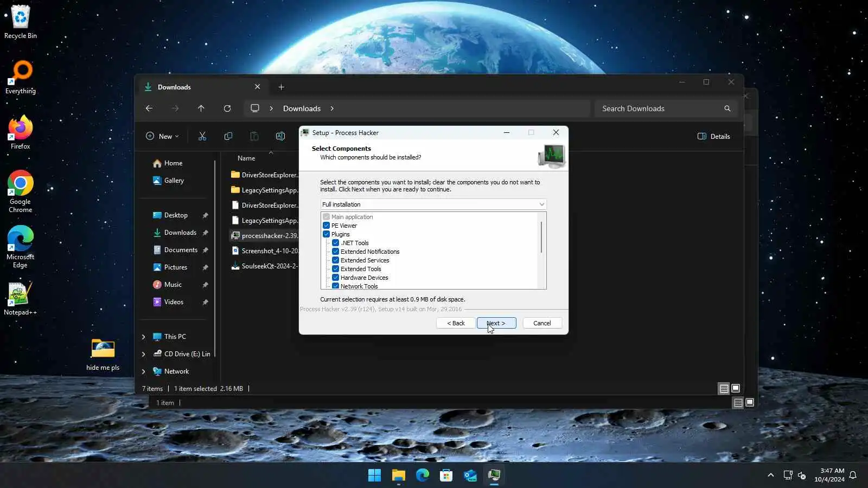Image resolution: width=868 pixels, height=488 pixels.
Task: Click the Copy icon in Explorer toolbar
Action: pos(228,137)
